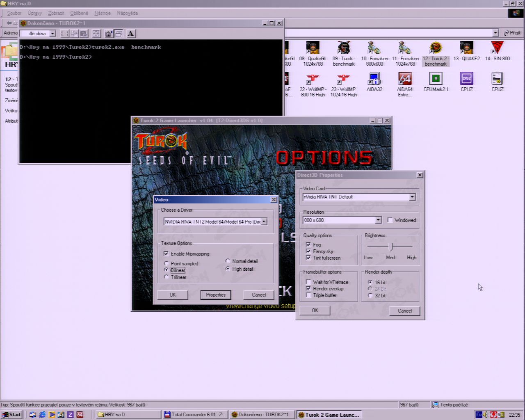Select Trilinear texture filtering

(166, 277)
